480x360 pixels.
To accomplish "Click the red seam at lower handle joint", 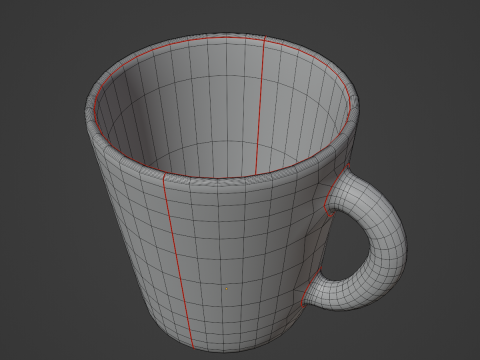I will coord(310,287).
